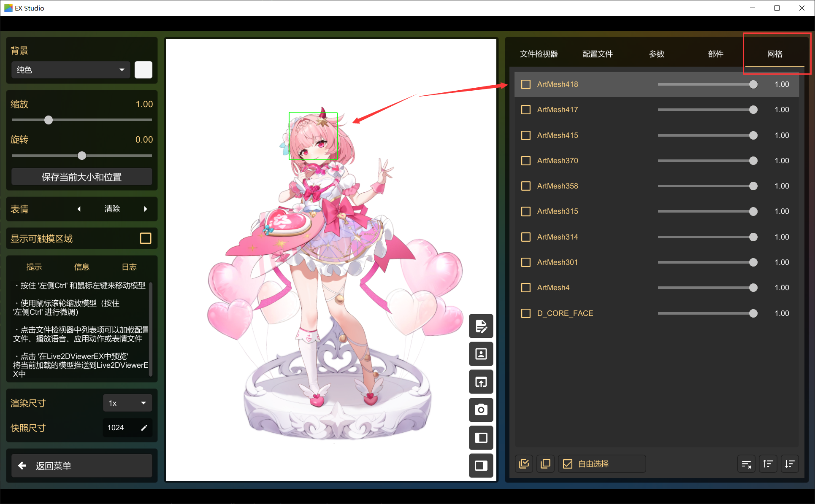
Task: Click the open-in-window icon beside the canvas
Action: (481, 382)
